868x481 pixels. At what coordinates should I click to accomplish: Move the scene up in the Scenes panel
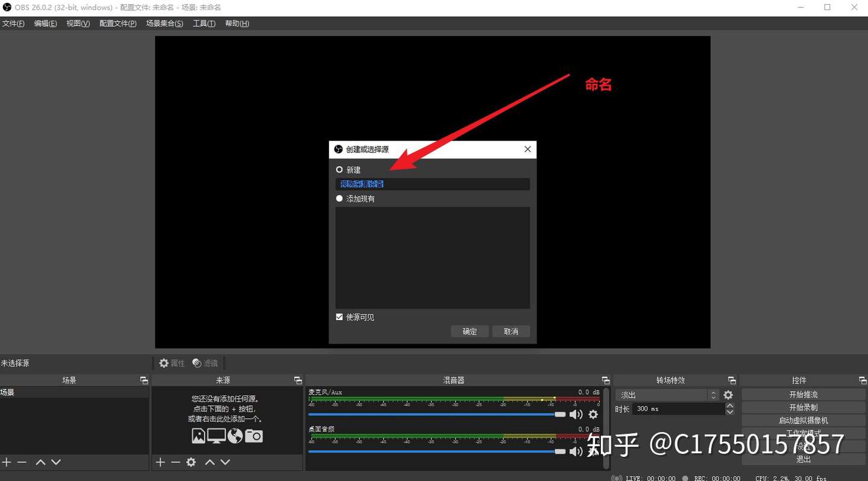click(40, 462)
